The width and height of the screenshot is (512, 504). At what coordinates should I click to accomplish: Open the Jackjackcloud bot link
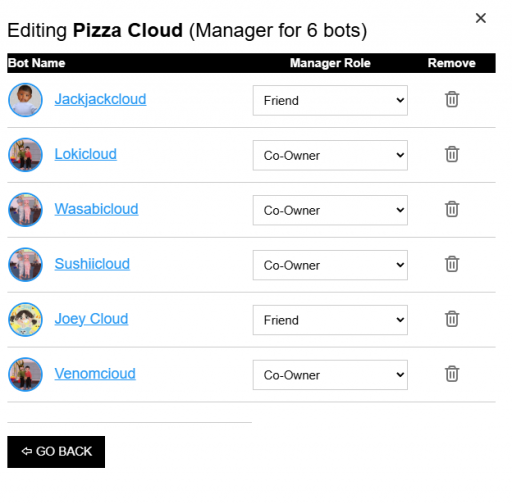click(x=100, y=99)
